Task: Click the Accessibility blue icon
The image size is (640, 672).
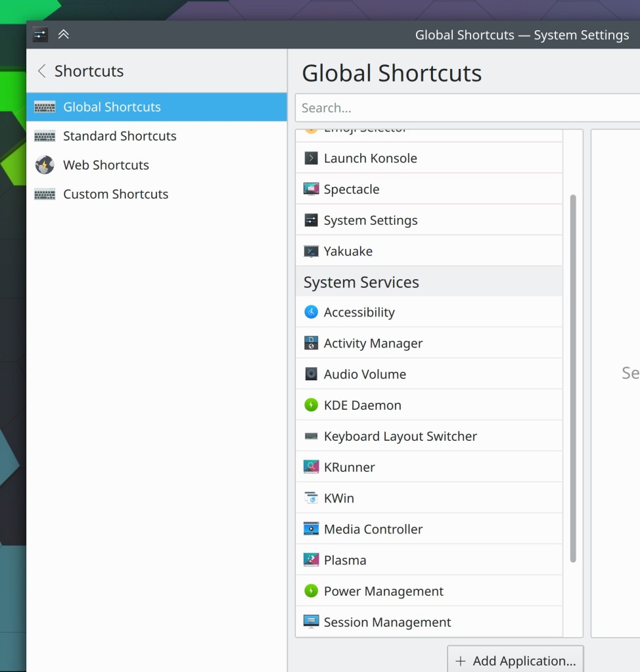Action: (311, 312)
